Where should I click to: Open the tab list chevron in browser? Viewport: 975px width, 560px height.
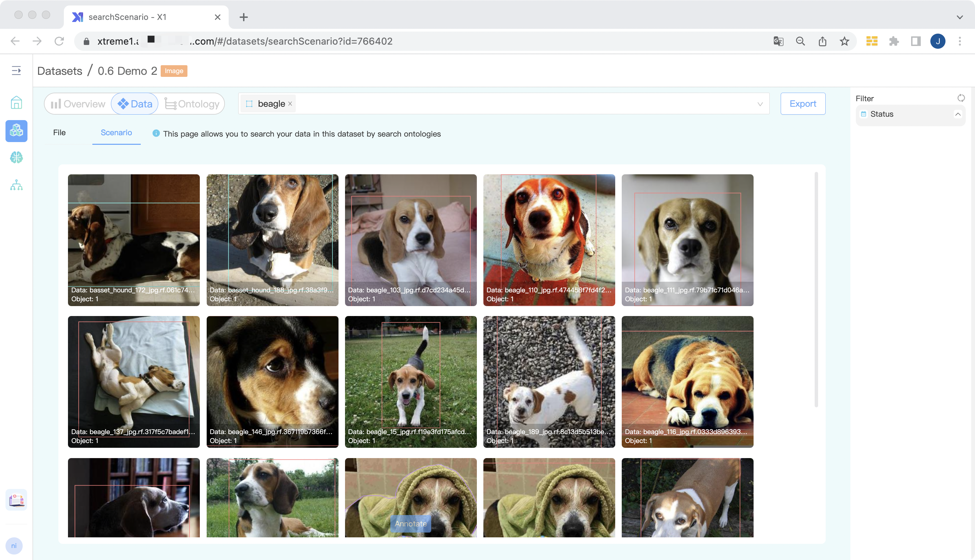point(959,17)
